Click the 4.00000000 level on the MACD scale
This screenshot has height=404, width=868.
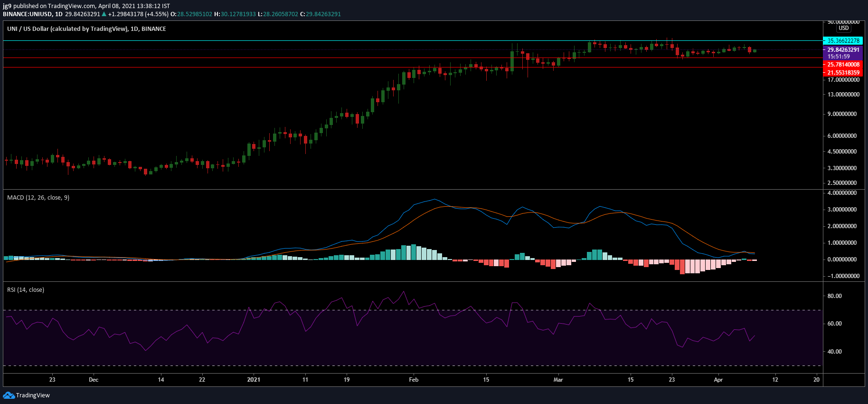click(x=842, y=193)
